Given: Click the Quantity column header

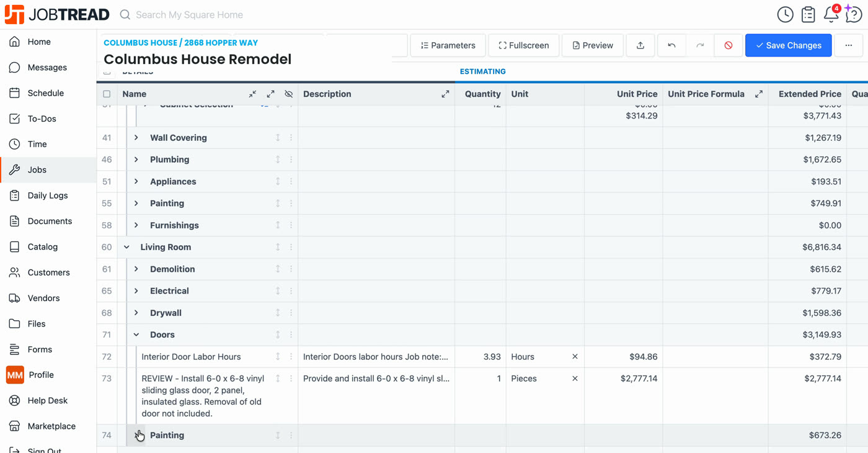Looking at the screenshot, I should pyautogui.click(x=480, y=94).
